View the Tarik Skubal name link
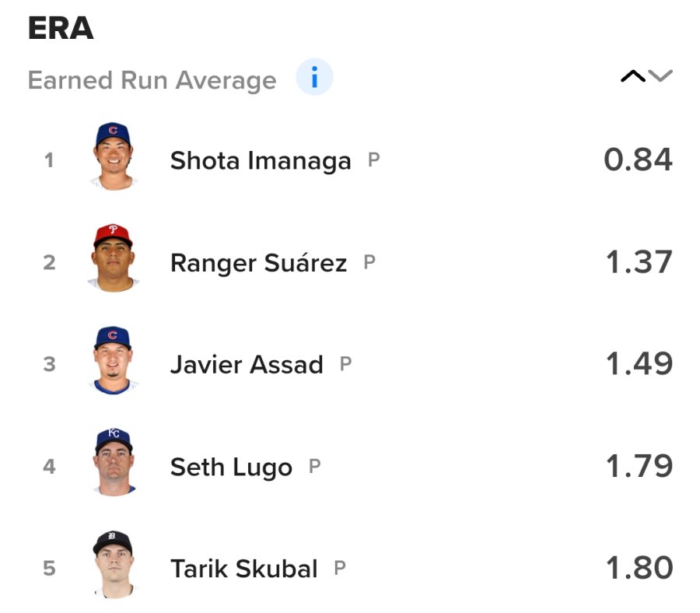Viewport: 700px width, 613px height. pos(244,569)
